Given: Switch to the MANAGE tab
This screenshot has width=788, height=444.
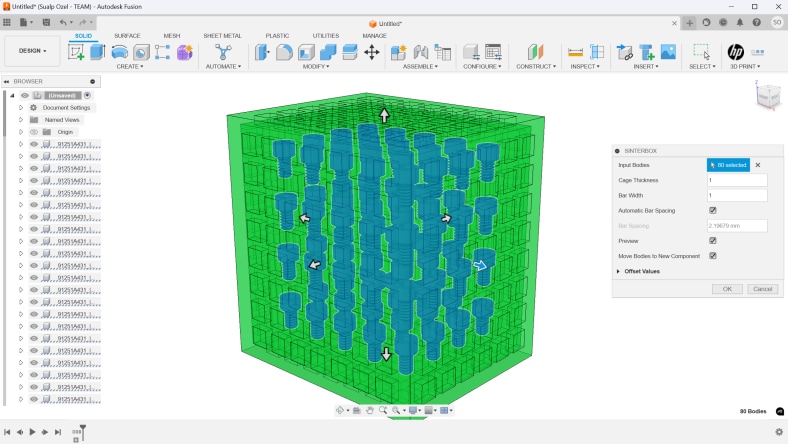Looking at the screenshot, I should pyautogui.click(x=374, y=36).
